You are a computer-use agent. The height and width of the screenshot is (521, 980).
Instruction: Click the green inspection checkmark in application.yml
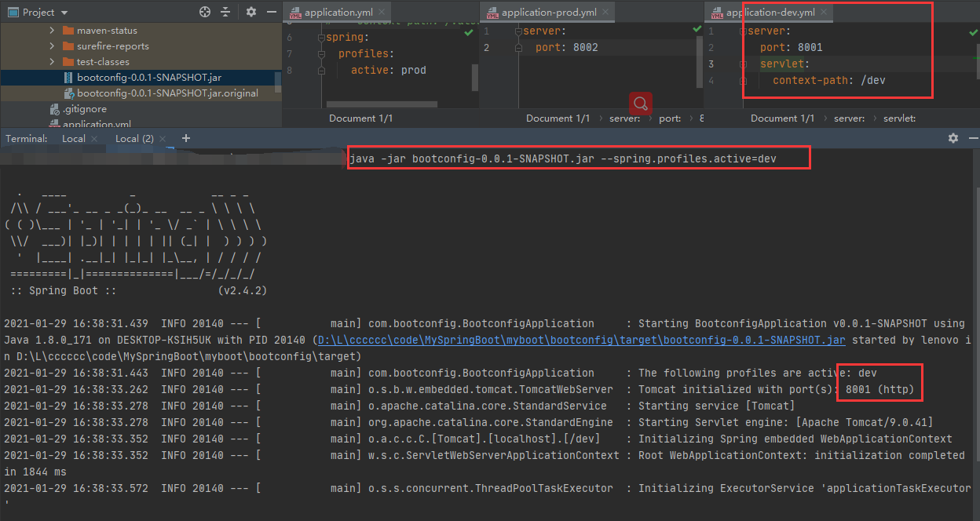468,32
